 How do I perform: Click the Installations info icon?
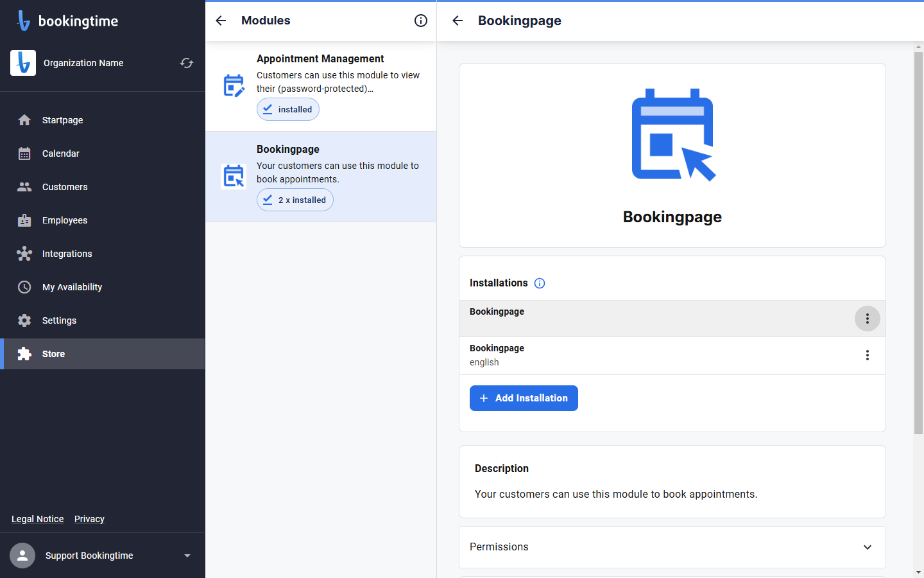point(540,283)
